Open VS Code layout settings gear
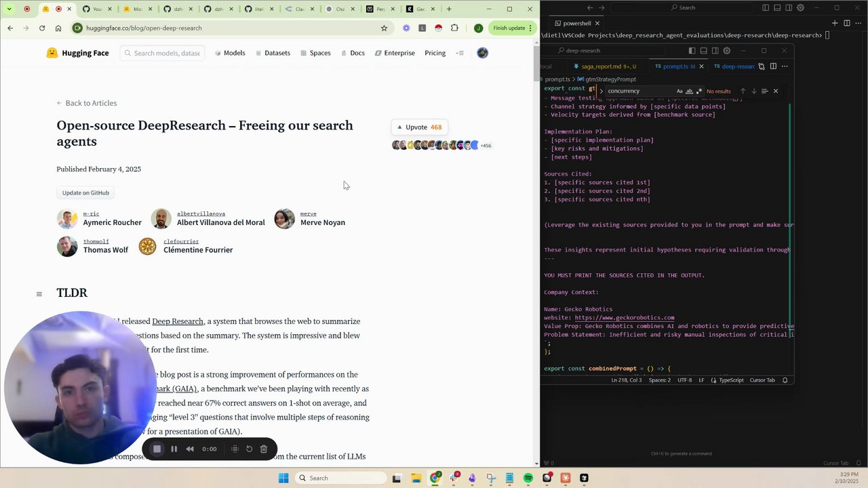 coord(727,50)
